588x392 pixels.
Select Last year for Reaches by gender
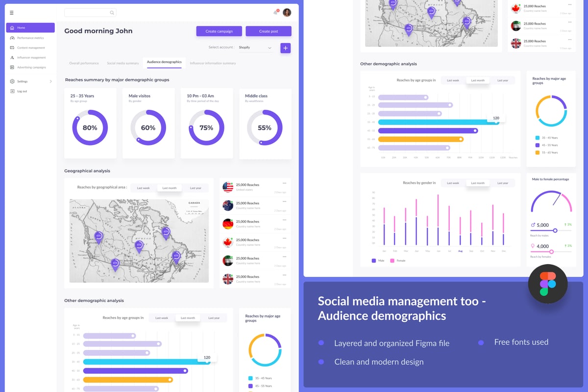(x=503, y=183)
